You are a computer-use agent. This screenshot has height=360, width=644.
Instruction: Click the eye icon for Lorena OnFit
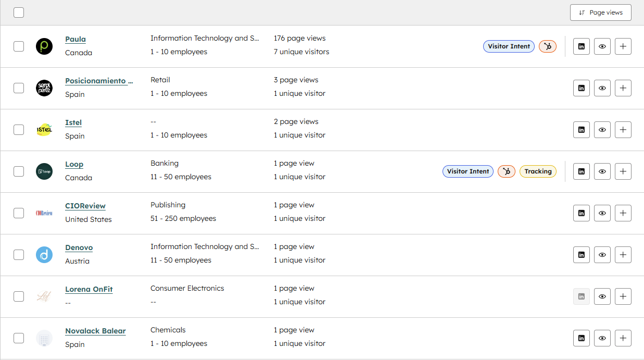602,296
